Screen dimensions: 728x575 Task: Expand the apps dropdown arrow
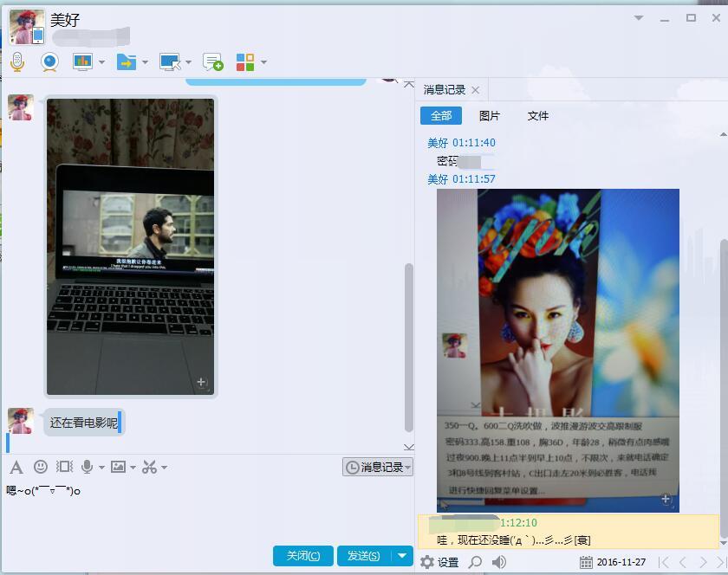click(263, 62)
